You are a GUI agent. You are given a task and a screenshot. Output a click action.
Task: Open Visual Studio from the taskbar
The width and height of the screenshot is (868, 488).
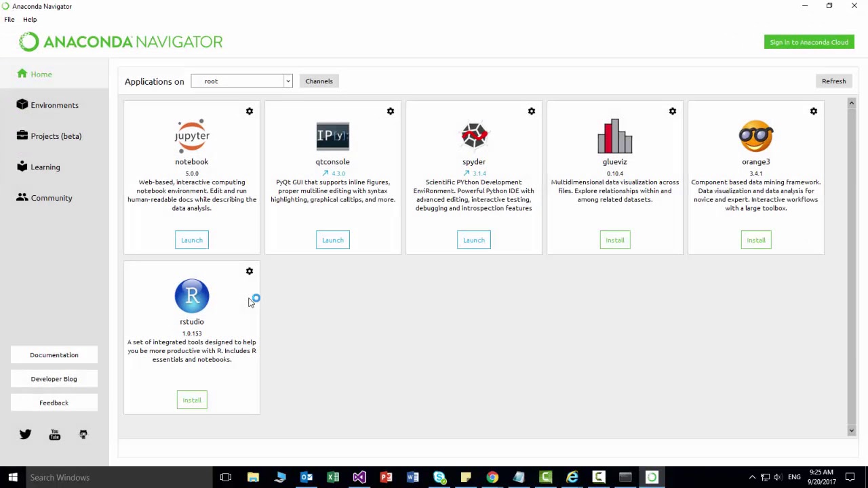(359, 477)
